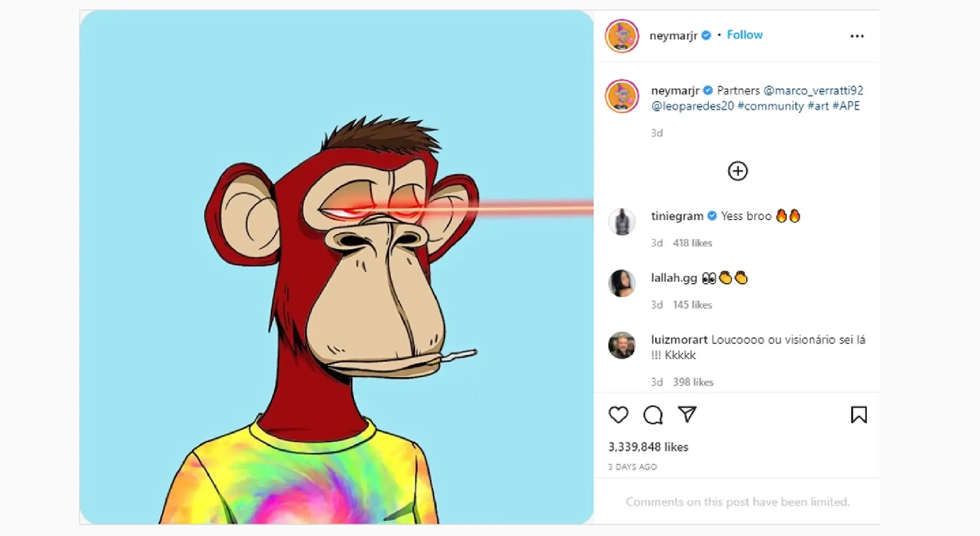Open luizmorart's profile avatar
The height and width of the screenshot is (536, 980).
[622, 345]
